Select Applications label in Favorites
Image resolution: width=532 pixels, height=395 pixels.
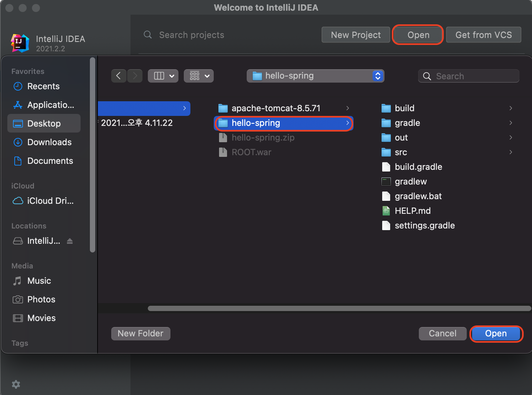51,105
